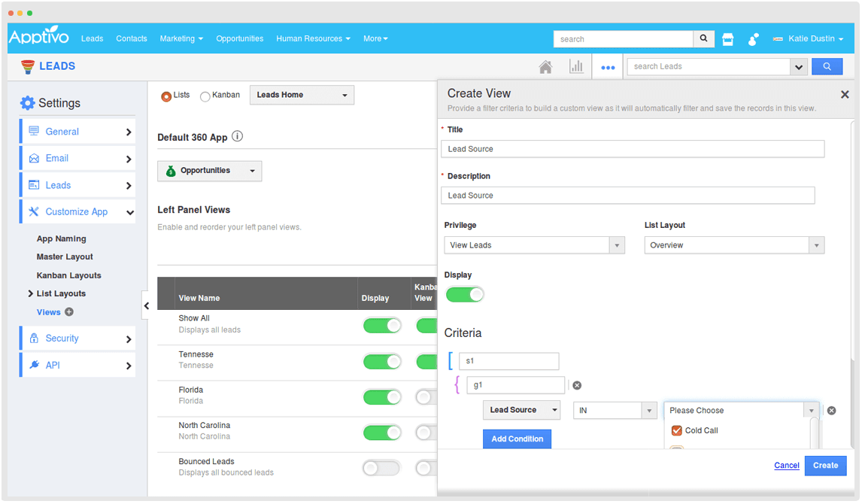Toggle Display for Florida view
This screenshot has height=504, width=865.
point(382,397)
